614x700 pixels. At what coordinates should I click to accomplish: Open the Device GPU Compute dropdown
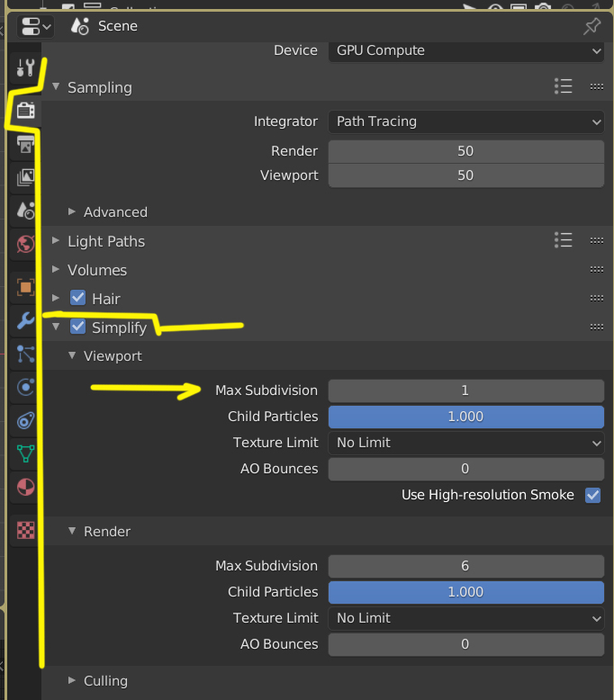point(465,50)
